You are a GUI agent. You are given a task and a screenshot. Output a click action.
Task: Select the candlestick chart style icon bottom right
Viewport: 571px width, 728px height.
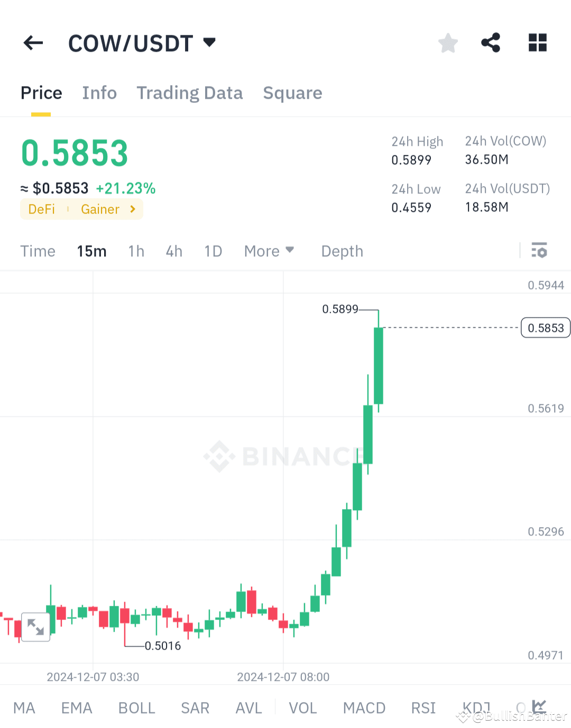pos(540,707)
